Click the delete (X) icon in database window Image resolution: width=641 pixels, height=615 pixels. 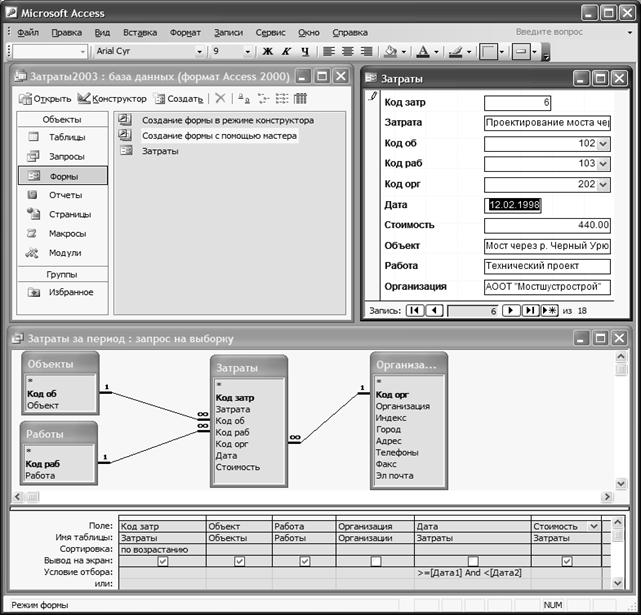pyautogui.click(x=220, y=99)
